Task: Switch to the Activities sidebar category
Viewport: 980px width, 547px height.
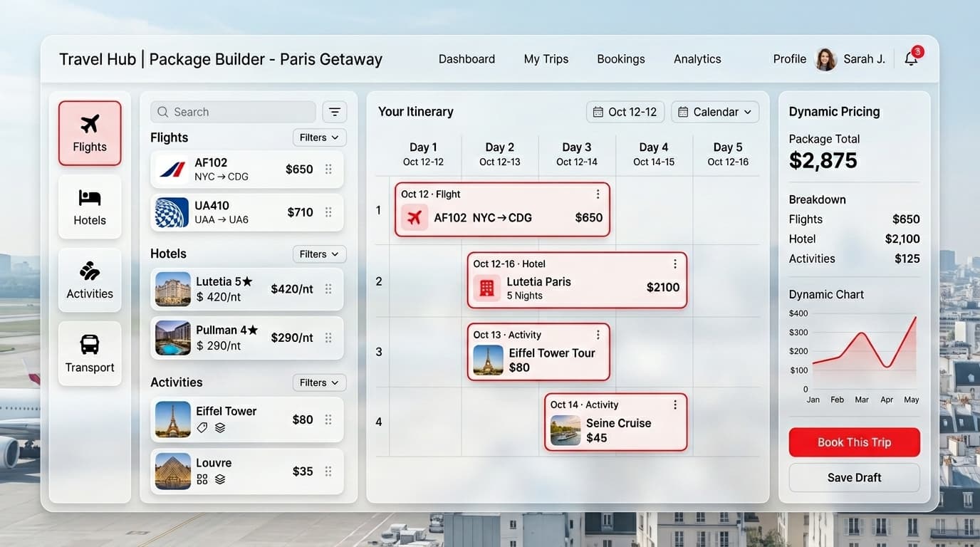Action: click(x=90, y=280)
